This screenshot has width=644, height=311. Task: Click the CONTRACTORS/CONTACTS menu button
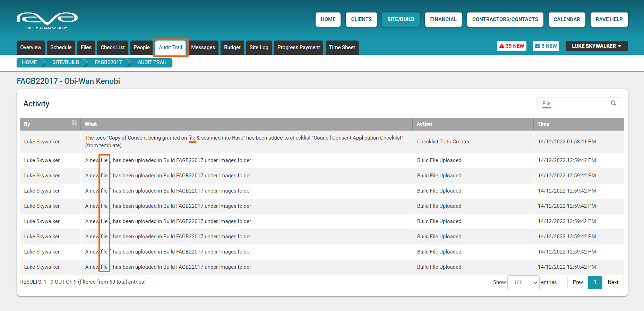point(505,19)
